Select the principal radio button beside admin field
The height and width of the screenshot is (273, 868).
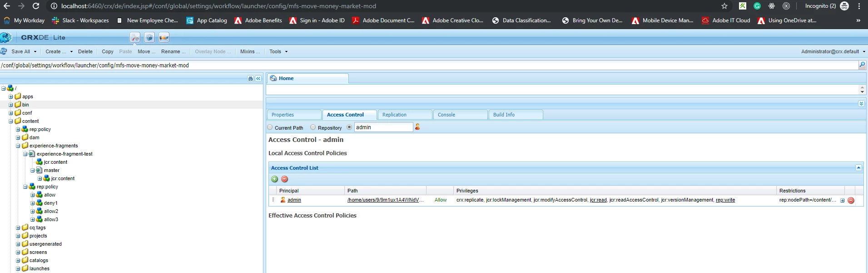349,127
